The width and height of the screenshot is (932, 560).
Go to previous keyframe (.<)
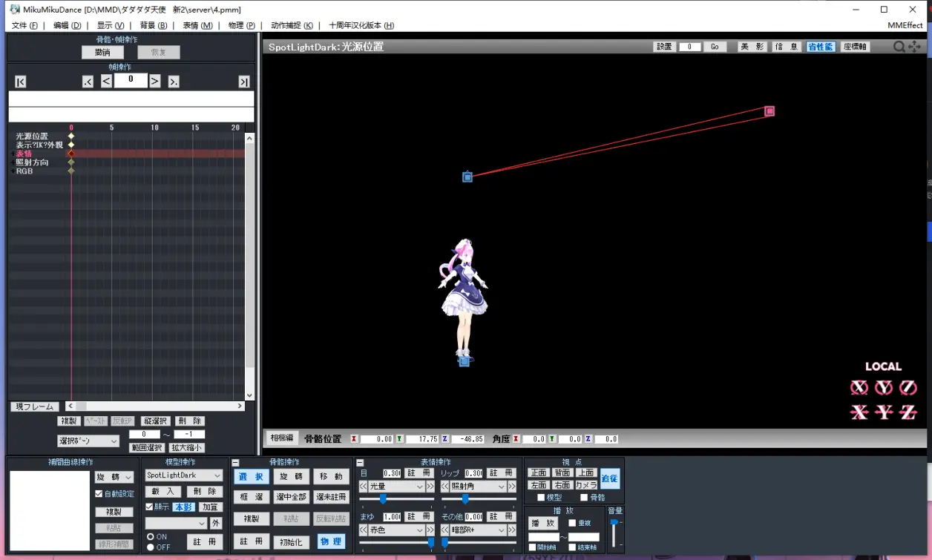point(88,82)
